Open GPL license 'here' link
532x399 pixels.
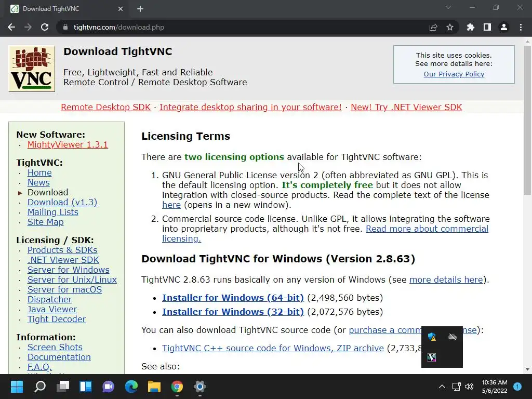tap(171, 205)
